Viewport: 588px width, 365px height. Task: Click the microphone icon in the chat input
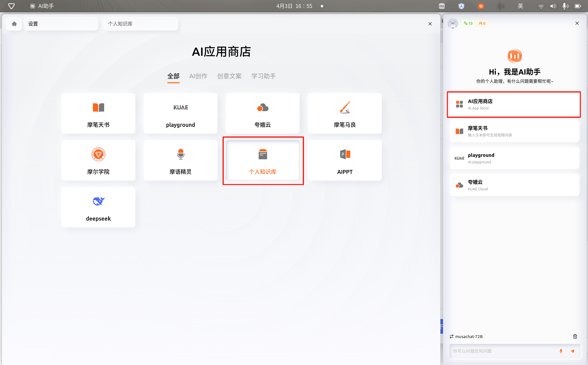click(561, 351)
